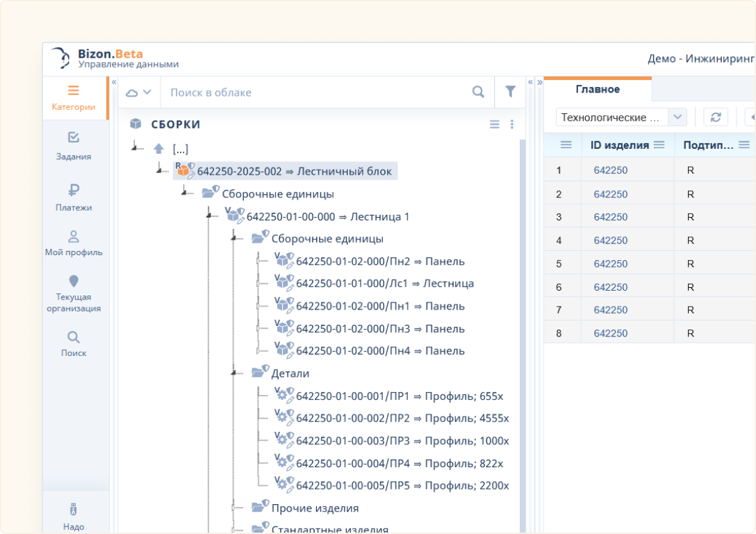Click the filter funnel icon
The image size is (756, 534).
coord(510,92)
